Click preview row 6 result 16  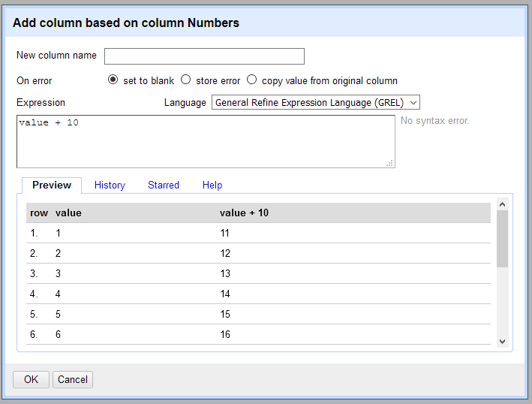point(225,334)
